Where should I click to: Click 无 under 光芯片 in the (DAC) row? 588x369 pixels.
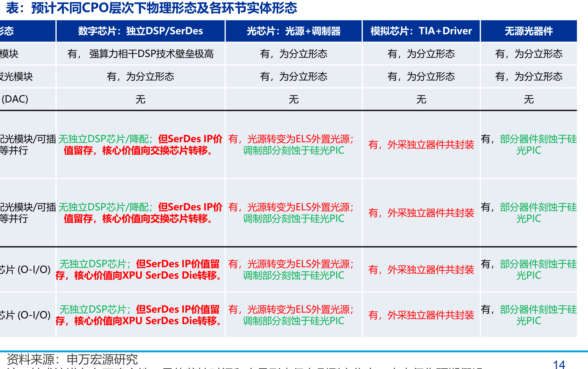(294, 99)
